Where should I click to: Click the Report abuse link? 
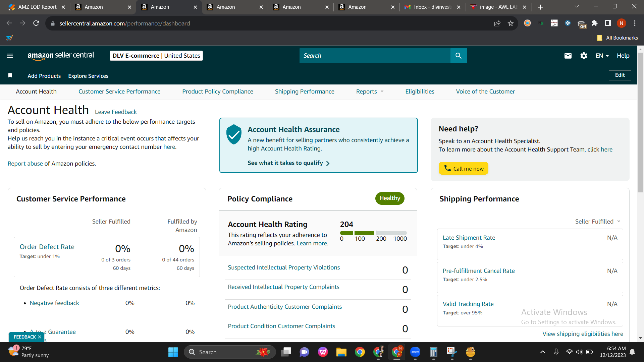tap(25, 164)
